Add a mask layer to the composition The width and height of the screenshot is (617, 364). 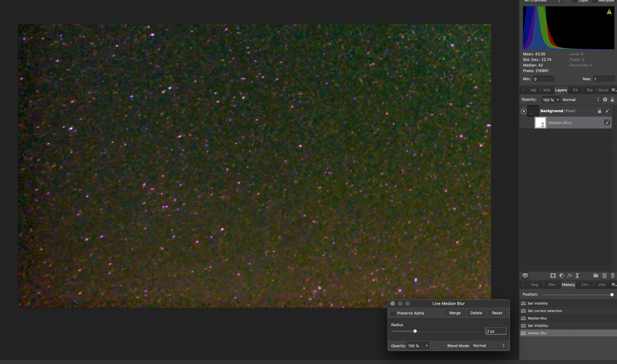click(x=553, y=276)
